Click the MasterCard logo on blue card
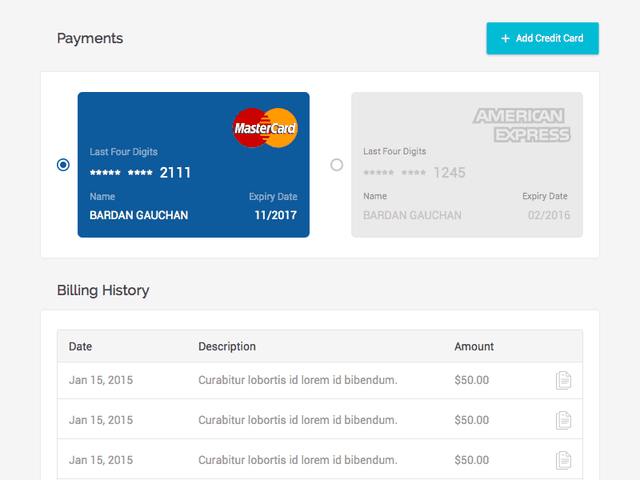This screenshot has width=640, height=480. 265,128
